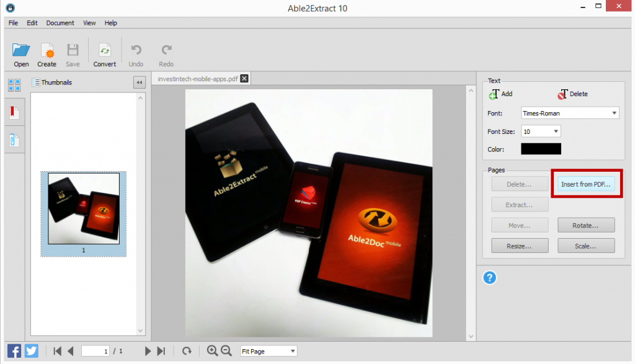635x364 pixels.
Task: Click Delete text tool
Action: 572,94
